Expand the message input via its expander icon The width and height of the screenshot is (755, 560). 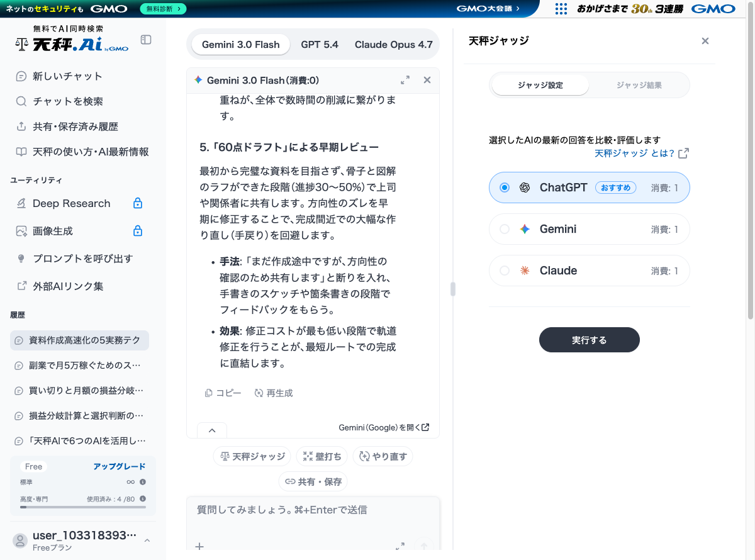(x=400, y=546)
